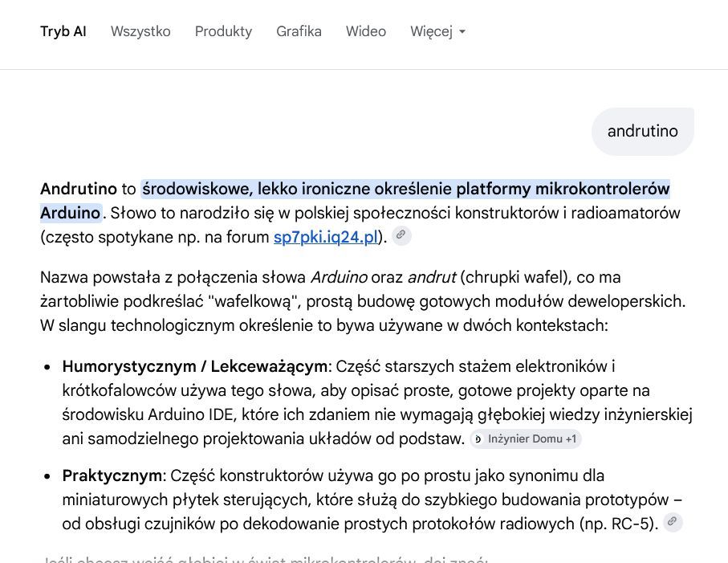Screen dimensions: 728x563
Task: Click the bold heading 'Praktycznym'
Action: pos(112,476)
